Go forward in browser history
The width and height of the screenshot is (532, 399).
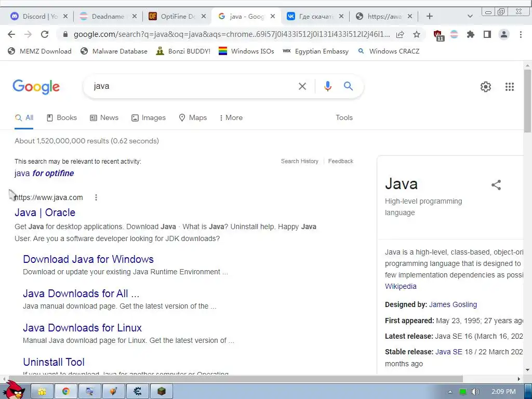28,34
